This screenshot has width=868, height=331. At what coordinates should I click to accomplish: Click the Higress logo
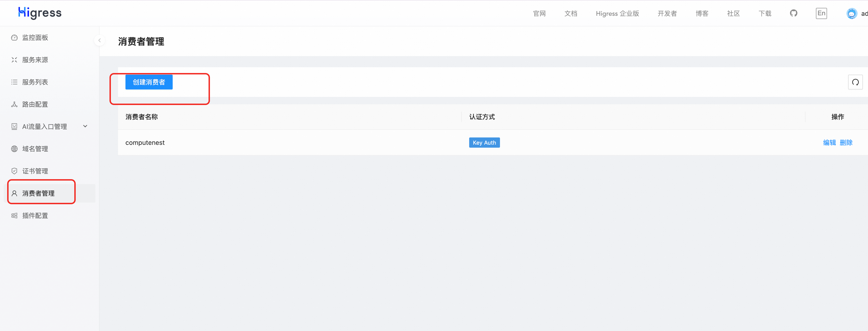(40, 13)
